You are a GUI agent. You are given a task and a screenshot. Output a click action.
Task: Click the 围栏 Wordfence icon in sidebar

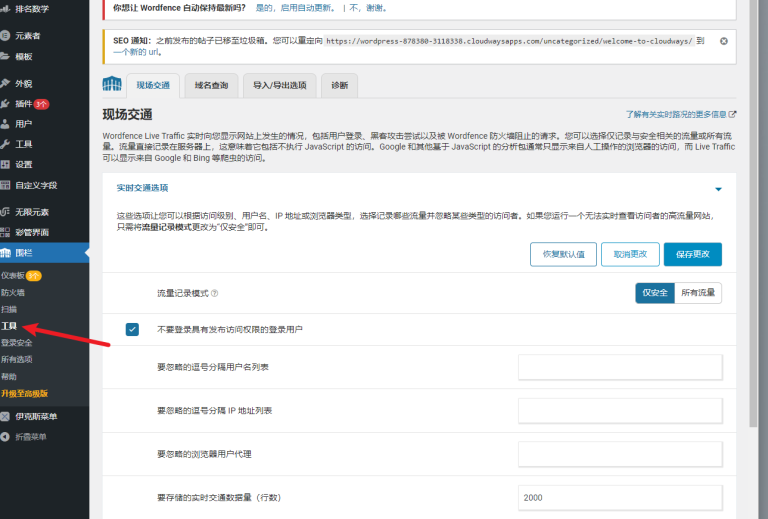[x=5, y=253]
